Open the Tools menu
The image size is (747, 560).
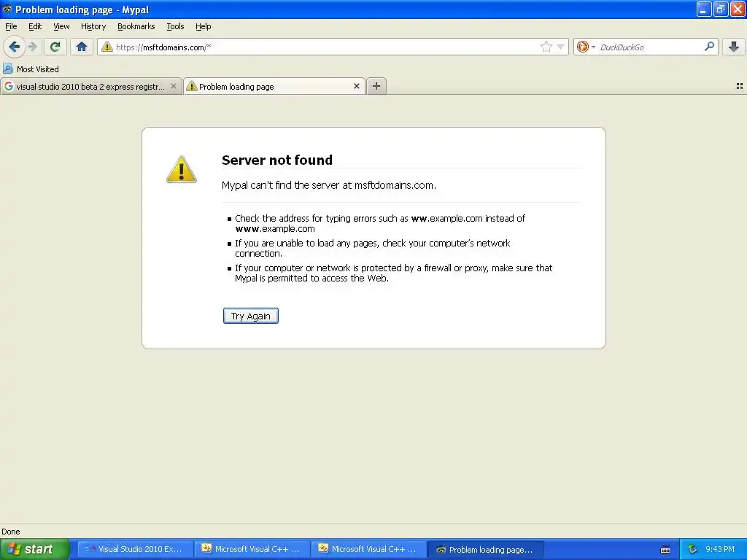[x=175, y=26]
